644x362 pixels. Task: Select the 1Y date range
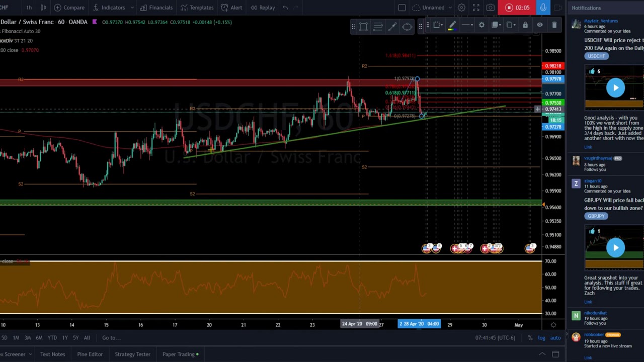pyautogui.click(x=64, y=338)
